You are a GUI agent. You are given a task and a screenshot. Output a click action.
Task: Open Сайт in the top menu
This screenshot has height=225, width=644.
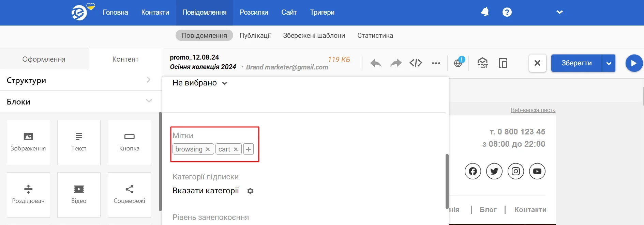point(289,12)
